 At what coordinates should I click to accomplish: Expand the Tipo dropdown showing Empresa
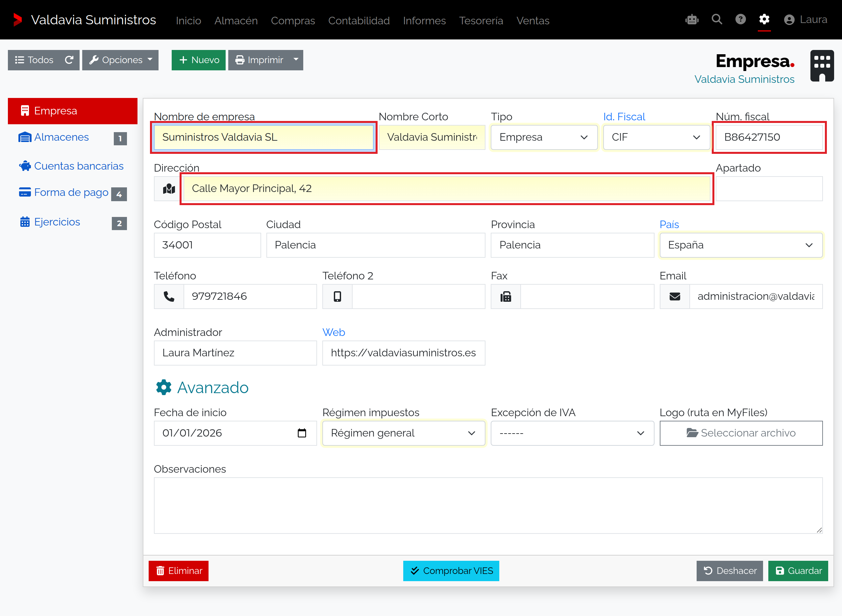point(544,137)
